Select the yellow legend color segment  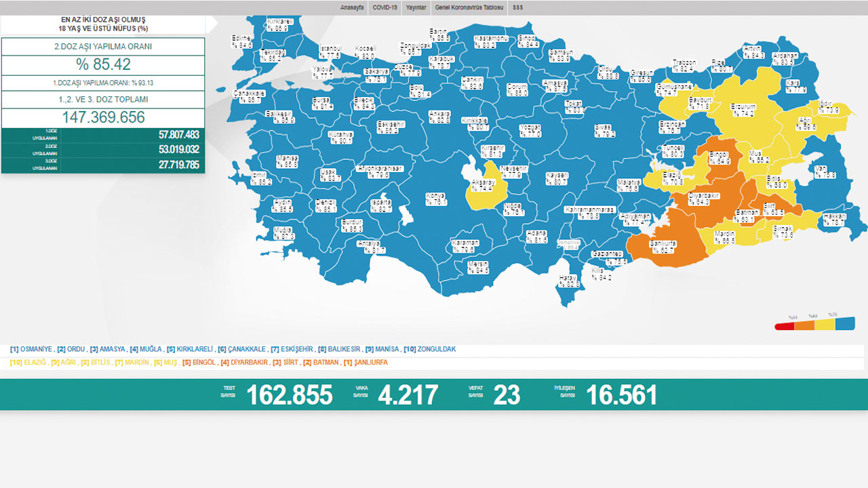[x=824, y=325]
